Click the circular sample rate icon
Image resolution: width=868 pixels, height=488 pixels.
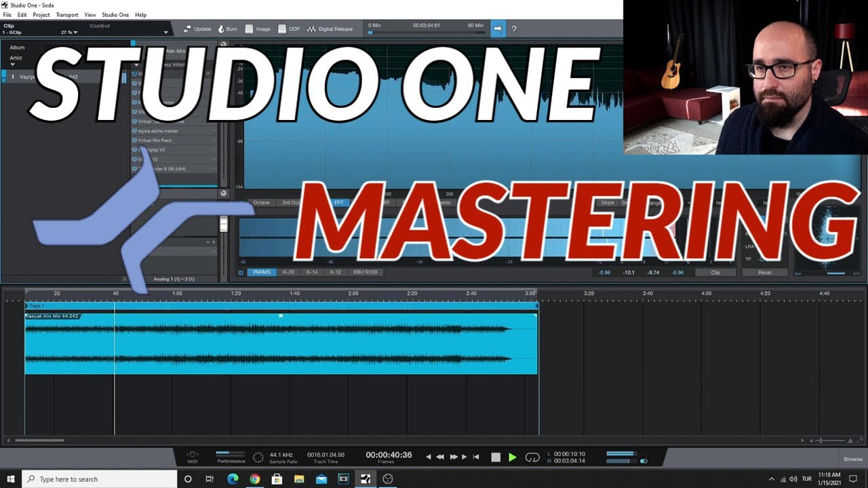click(x=258, y=457)
